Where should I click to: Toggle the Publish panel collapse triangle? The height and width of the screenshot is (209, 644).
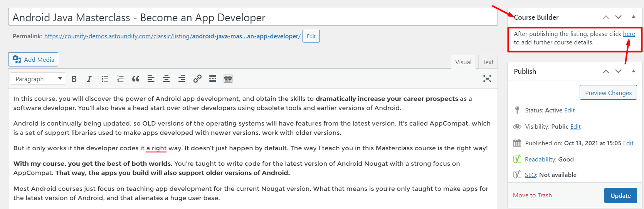point(634,71)
